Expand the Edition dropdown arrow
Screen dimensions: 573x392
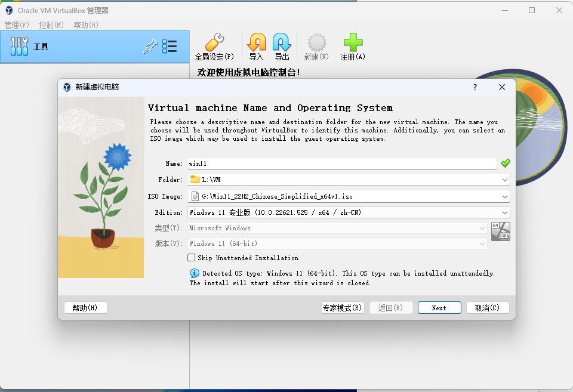click(505, 212)
